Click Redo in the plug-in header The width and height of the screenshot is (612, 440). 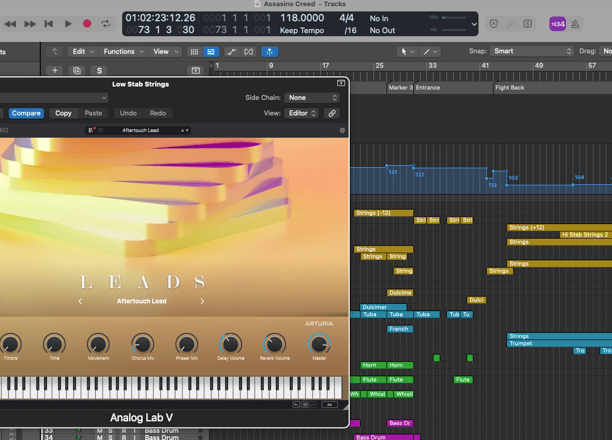158,113
